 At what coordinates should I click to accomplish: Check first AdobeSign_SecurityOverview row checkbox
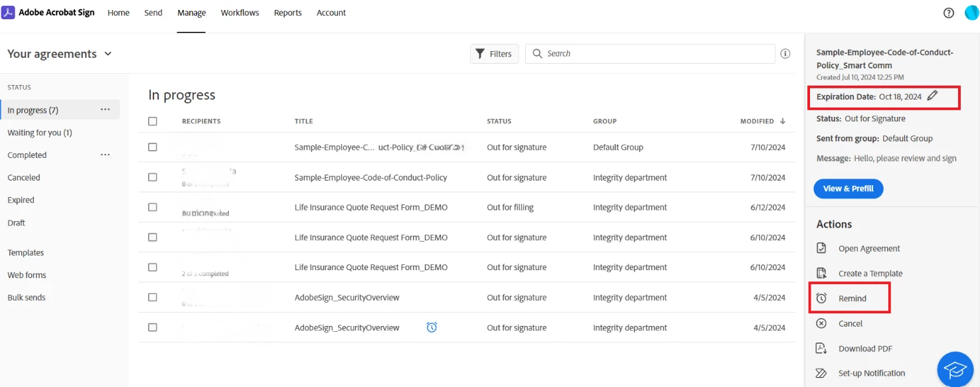pyautogui.click(x=153, y=297)
